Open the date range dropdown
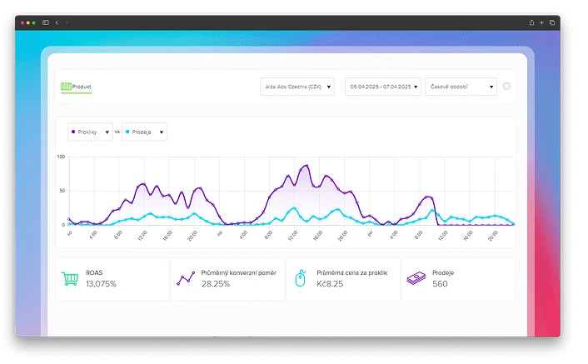The height and width of the screenshot is (364, 588). coord(383,87)
